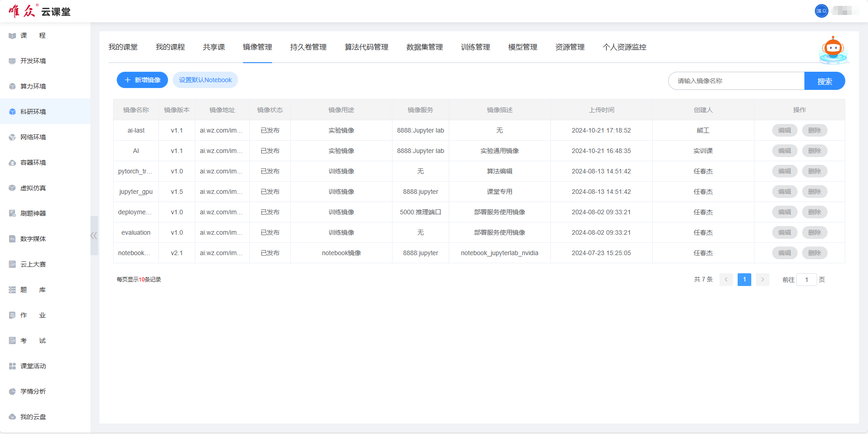This screenshot has width=868, height=434.
Task: Click the 容器环境 cloud icon
Action: click(x=12, y=163)
